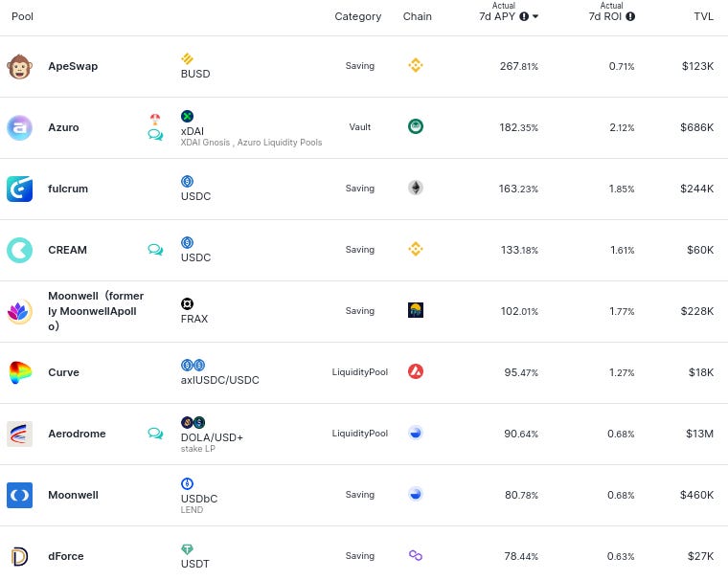Click the Azuro parachute airdrop icon
728x580 pixels.
(x=155, y=120)
